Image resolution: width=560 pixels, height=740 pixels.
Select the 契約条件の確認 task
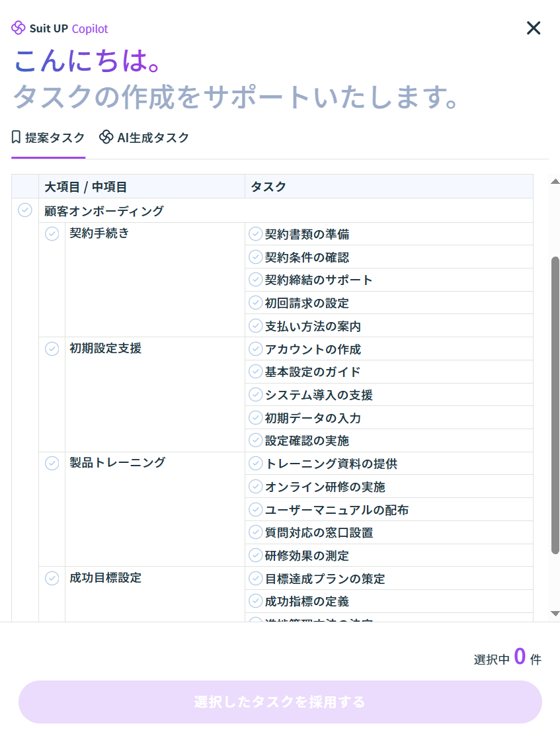tap(256, 257)
